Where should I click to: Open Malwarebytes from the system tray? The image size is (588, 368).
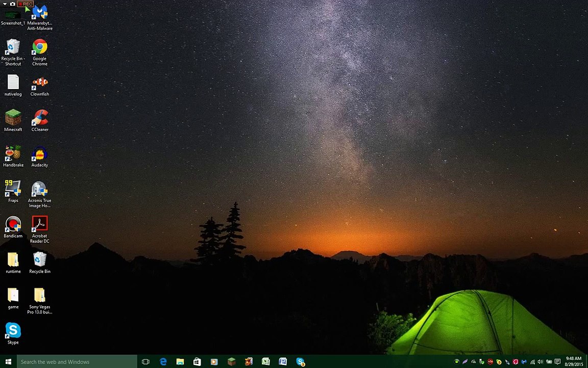coord(524,362)
